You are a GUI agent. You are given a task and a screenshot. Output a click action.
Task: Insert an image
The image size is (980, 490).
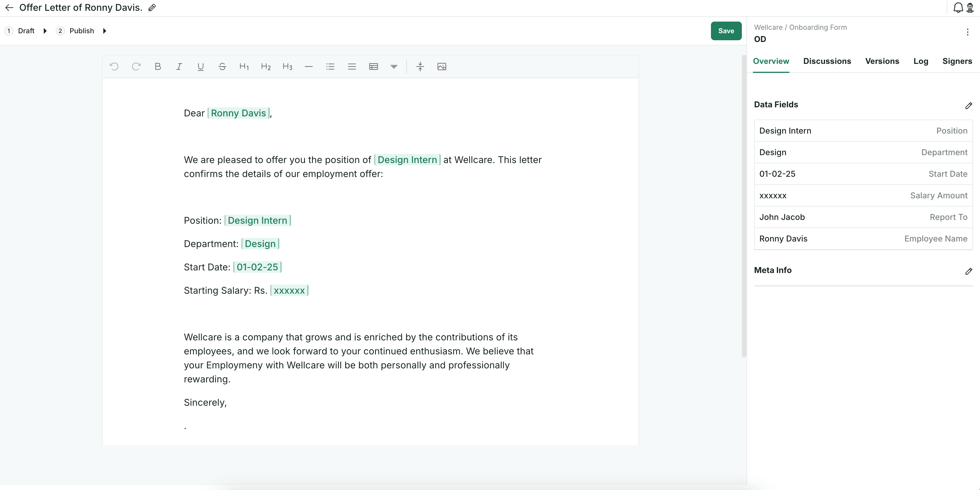tap(442, 66)
